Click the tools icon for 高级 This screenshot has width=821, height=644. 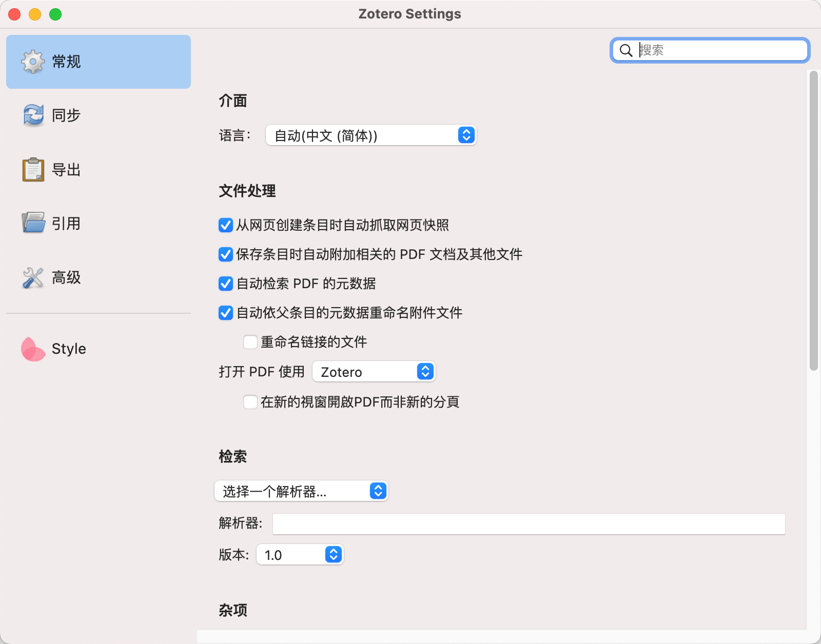[33, 277]
